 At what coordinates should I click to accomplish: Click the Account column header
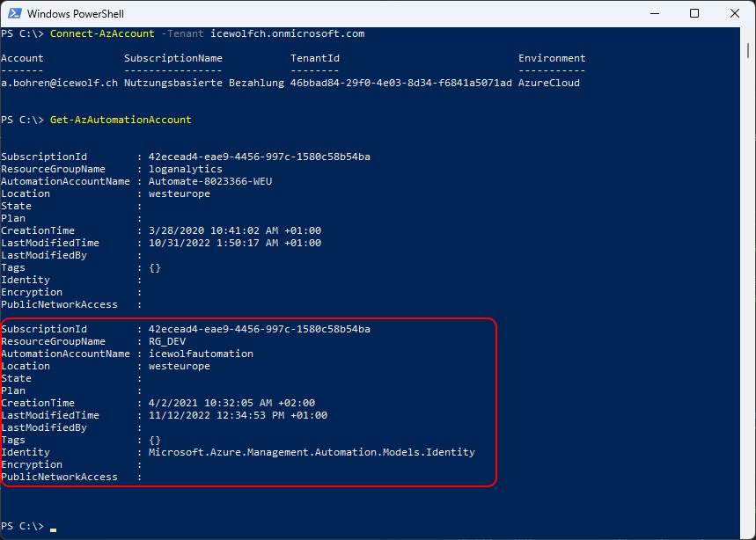point(22,58)
